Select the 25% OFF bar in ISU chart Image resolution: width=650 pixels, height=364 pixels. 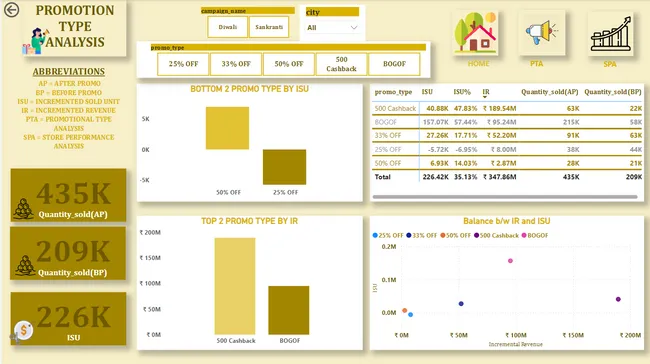[x=284, y=167]
